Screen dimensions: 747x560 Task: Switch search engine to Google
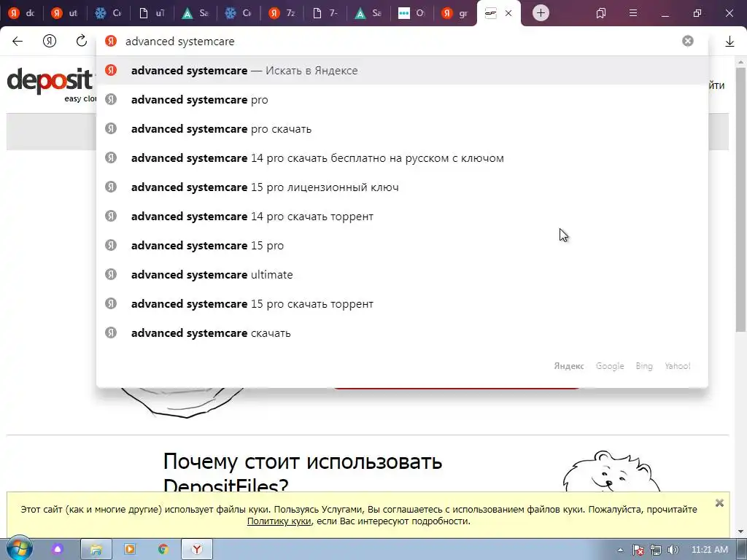pos(610,366)
